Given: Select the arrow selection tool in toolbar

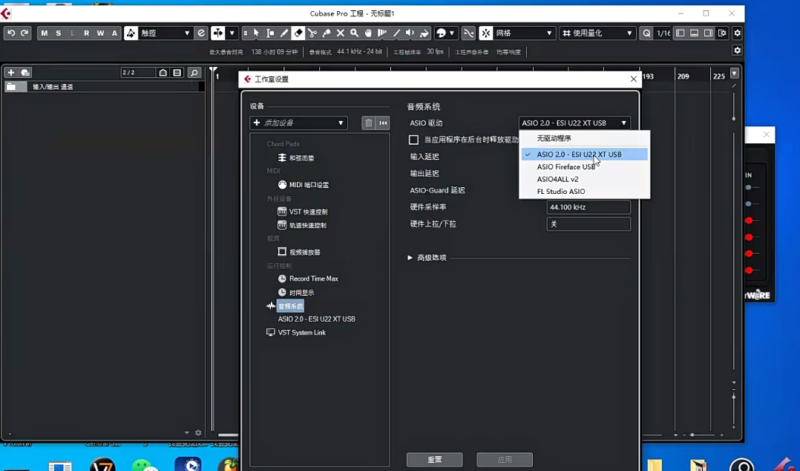Looking at the screenshot, I should 256,33.
